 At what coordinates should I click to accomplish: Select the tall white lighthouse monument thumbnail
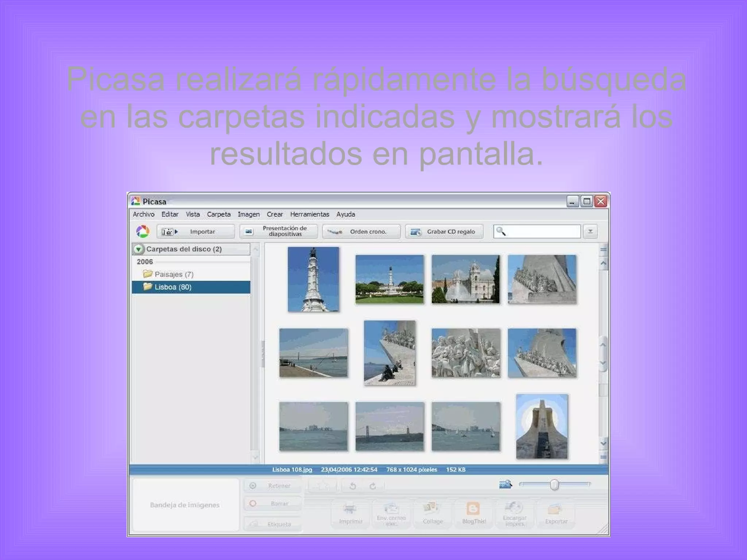coord(313,279)
